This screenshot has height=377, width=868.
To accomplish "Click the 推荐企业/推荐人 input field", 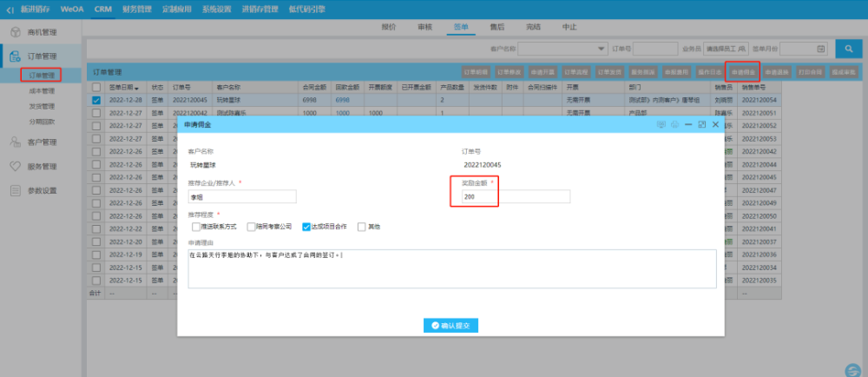I will coord(242,196).
